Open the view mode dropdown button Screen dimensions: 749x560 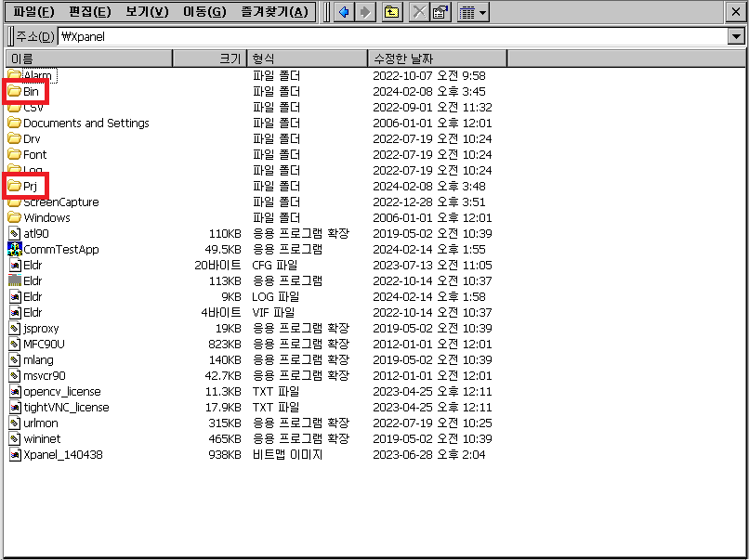[x=473, y=12]
